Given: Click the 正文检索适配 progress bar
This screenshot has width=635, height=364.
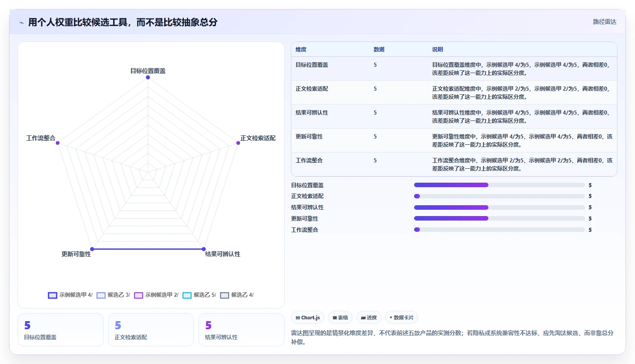Looking at the screenshot, I should [x=499, y=196].
